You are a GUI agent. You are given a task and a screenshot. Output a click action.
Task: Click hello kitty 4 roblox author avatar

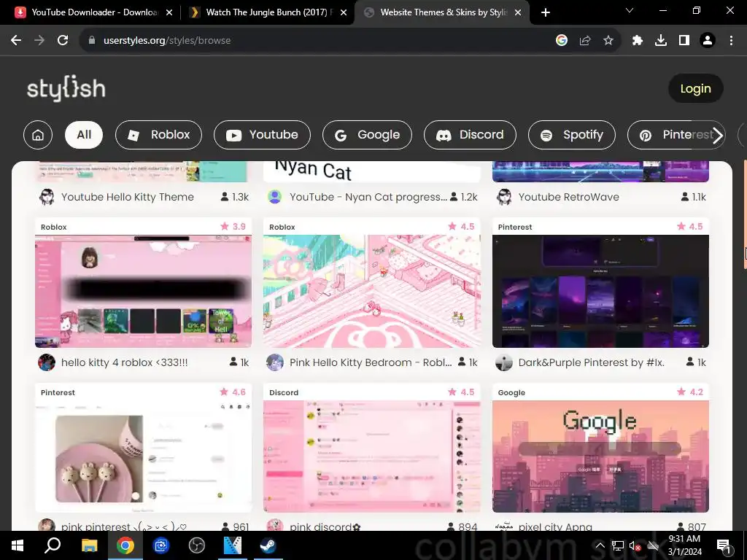[x=47, y=362]
